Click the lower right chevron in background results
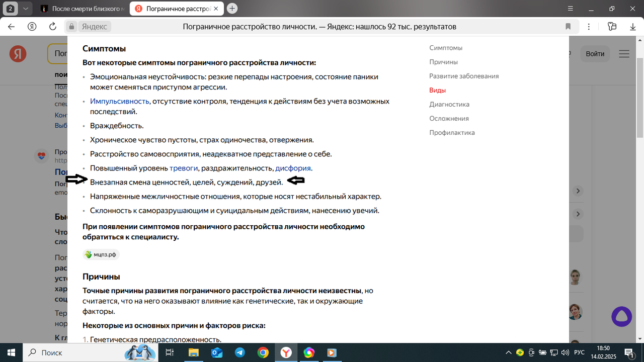The image size is (644, 362). click(x=578, y=214)
